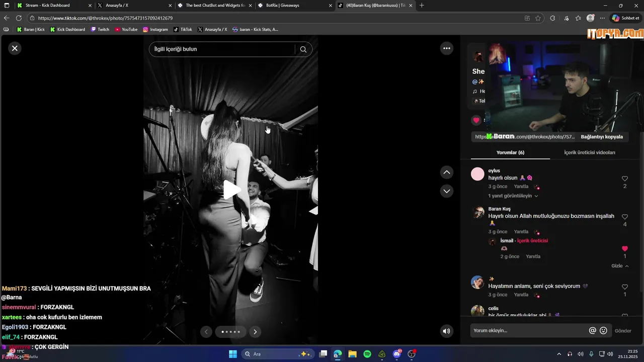Screen dimensions: 644x362
Task: Open Discord from taskbar
Action: click(397, 354)
